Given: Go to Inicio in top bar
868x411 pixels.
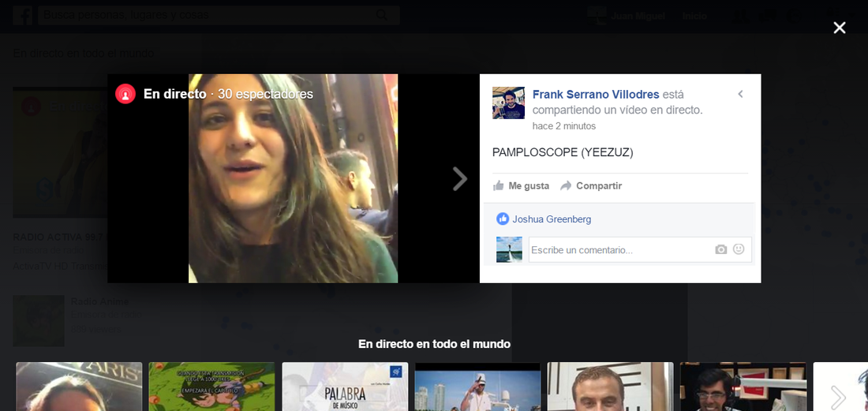Looking at the screenshot, I should click(694, 16).
